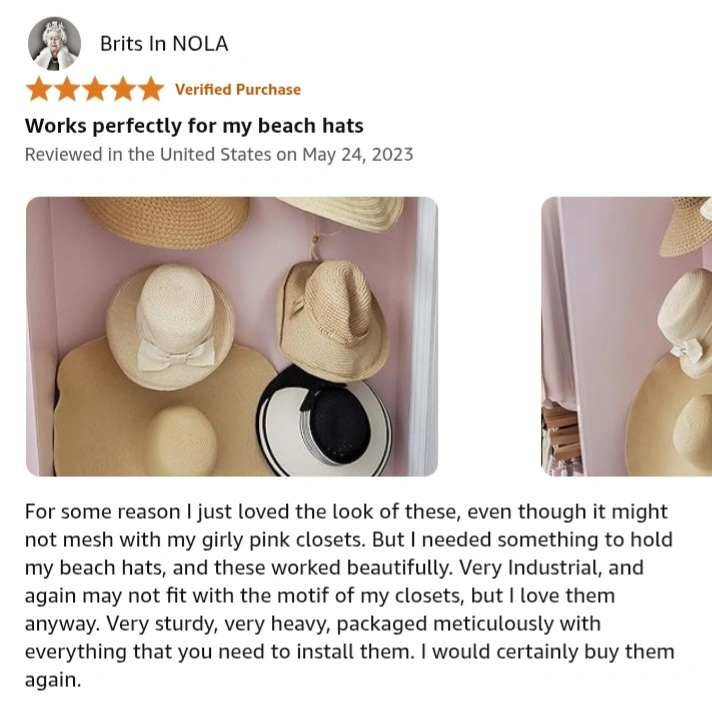Click the May 24, 2023 review date
712x711 pixels.
click(357, 154)
